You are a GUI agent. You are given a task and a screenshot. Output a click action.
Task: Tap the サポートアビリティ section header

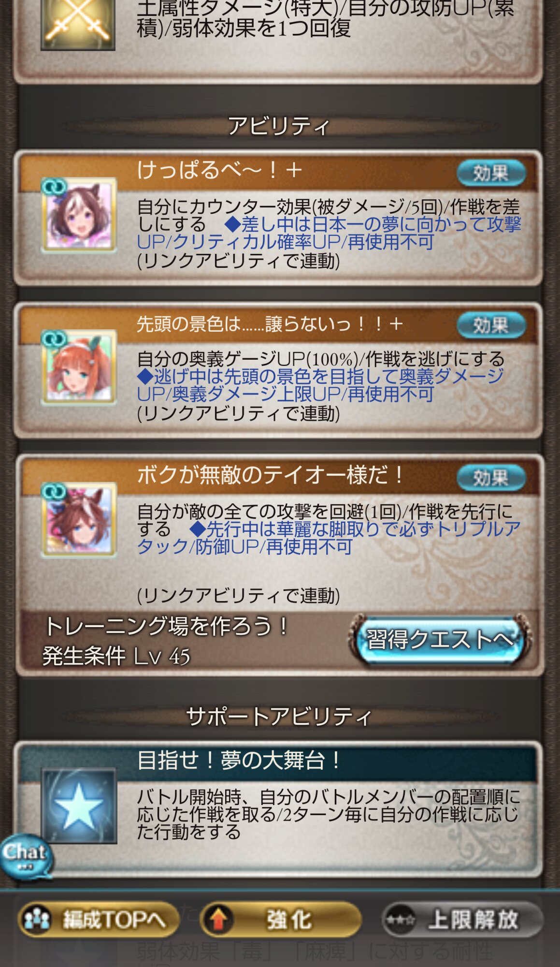[279, 717]
